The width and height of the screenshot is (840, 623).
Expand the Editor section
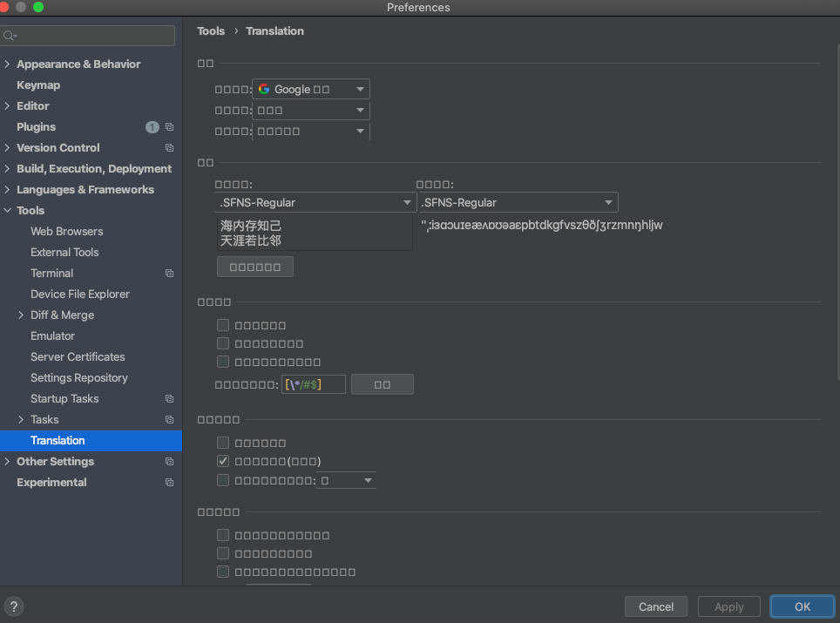click(x=7, y=105)
